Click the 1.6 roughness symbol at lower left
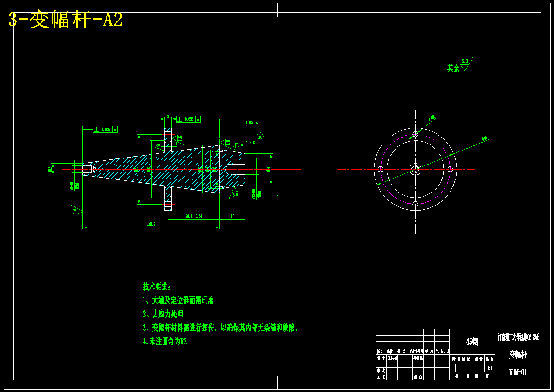Viewport: 554px width, 392px height. [x=77, y=209]
